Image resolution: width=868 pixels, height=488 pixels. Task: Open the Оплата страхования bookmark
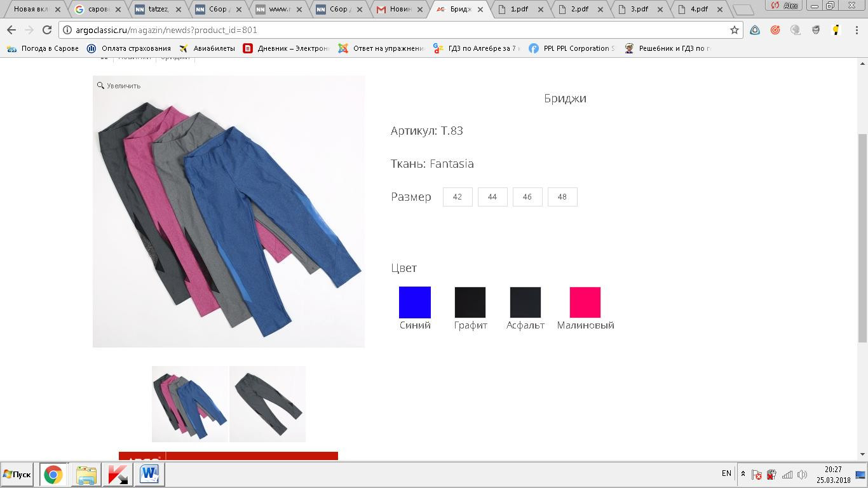pyautogui.click(x=129, y=48)
